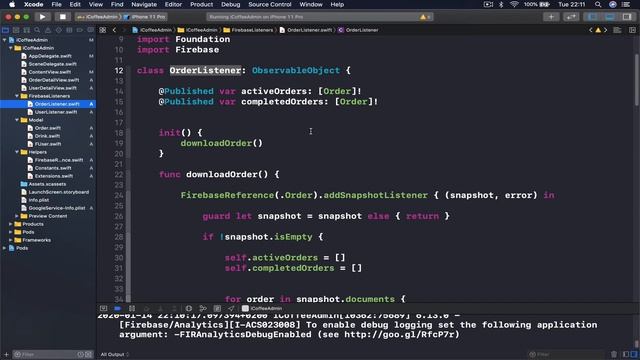Jump to next issue arrow
Image resolution: width=640 pixels, height=360 pixels.
605,30
